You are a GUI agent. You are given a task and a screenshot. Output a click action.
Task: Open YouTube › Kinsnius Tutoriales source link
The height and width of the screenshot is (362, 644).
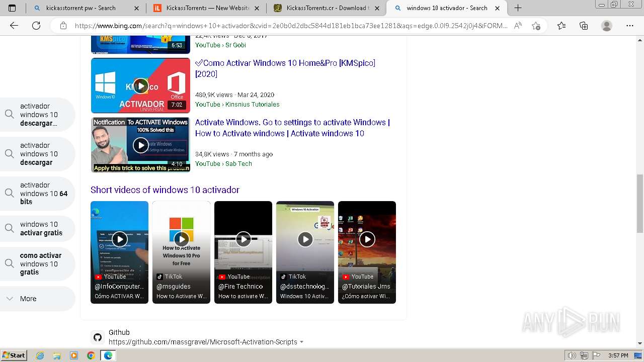pyautogui.click(x=237, y=104)
